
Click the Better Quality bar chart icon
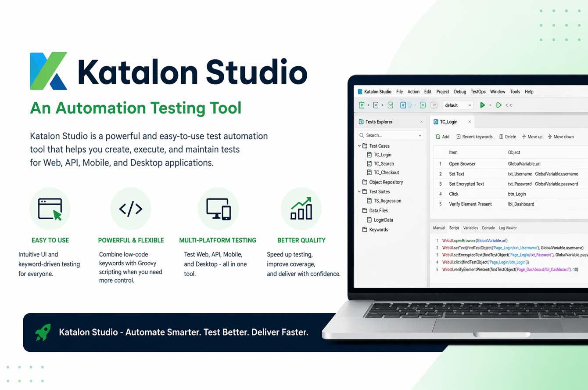pos(301,208)
